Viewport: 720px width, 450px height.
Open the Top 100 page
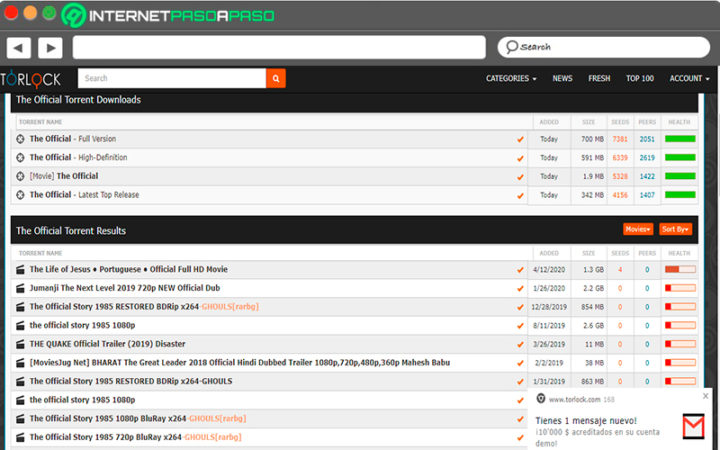(x=640, y=78)
